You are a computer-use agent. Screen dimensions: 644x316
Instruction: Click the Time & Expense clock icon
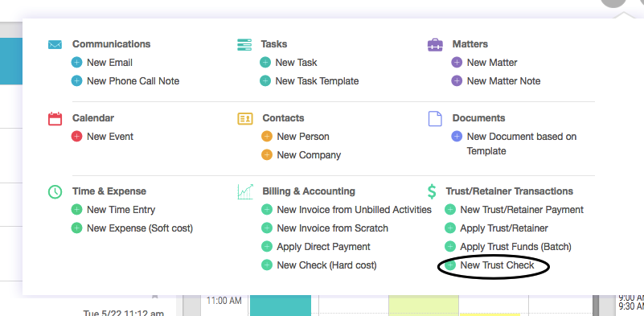(x=55, y=191)
